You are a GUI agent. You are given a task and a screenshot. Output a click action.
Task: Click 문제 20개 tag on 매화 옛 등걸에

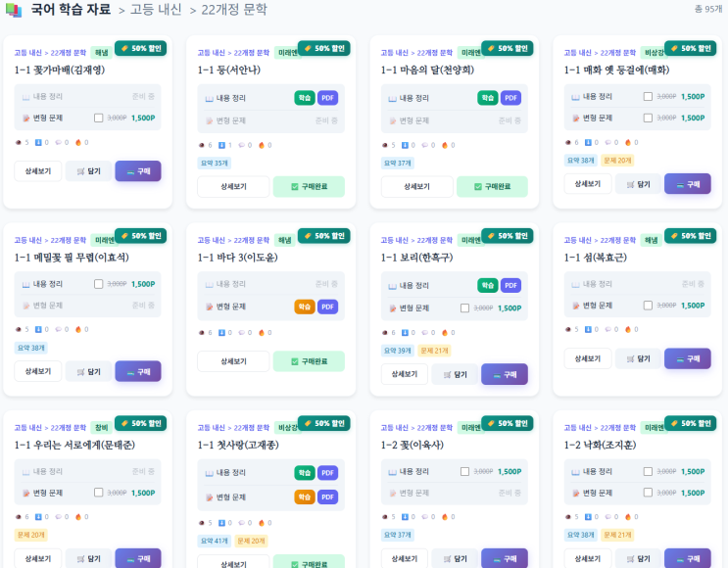(617, 161)
